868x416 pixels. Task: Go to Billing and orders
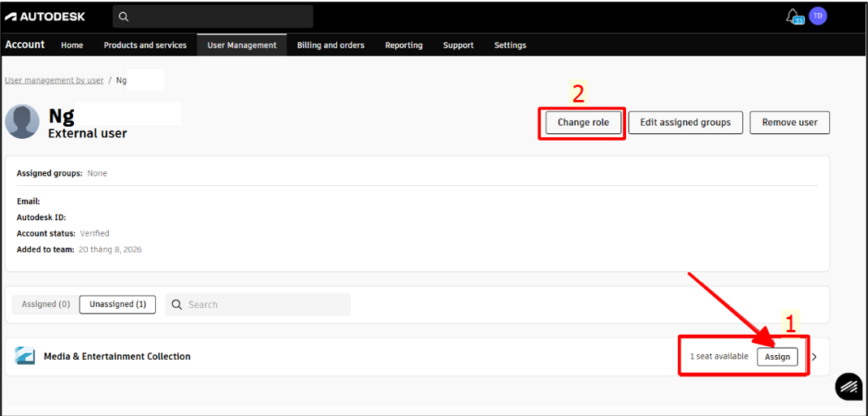click(x=330, y=45)
